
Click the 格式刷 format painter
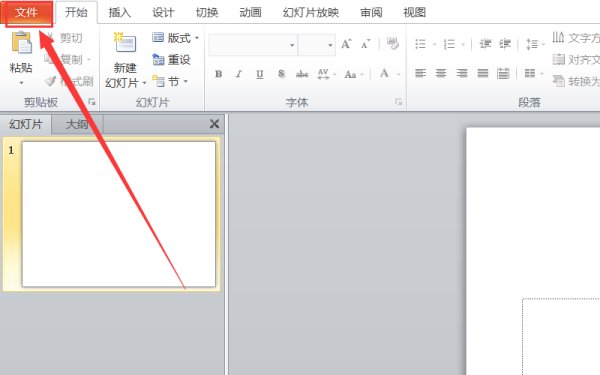pyautogui.click(x=69, y=81)
